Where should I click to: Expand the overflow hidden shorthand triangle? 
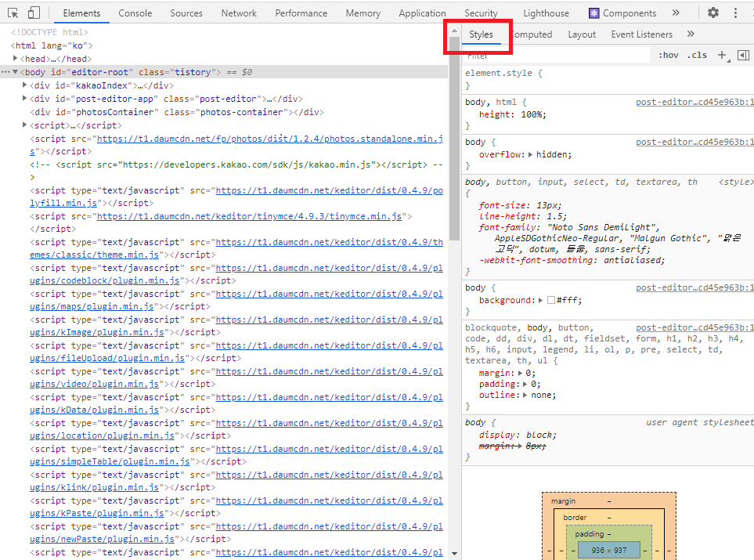[530, 154]
